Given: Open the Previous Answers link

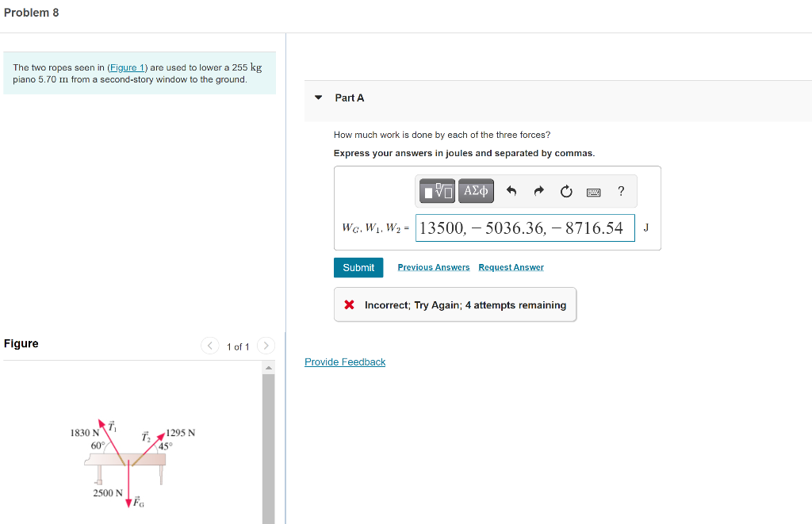Looking at the screenshot, I should click(x=434, y=267).
